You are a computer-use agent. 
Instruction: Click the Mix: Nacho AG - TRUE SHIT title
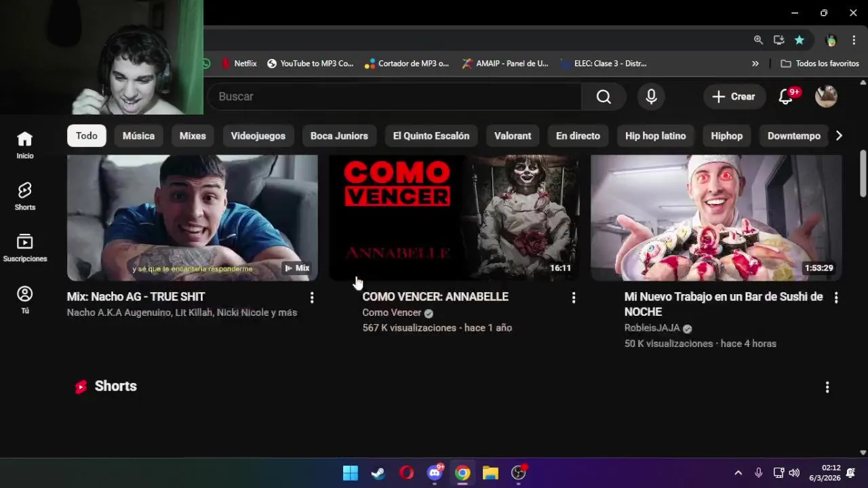136,297
